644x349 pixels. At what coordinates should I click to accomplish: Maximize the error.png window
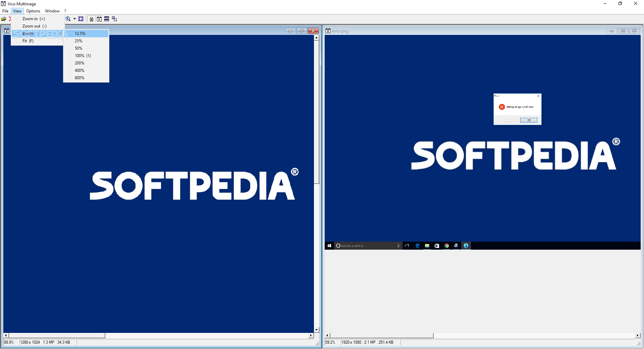pyautogui.click(x=623, y=31)
